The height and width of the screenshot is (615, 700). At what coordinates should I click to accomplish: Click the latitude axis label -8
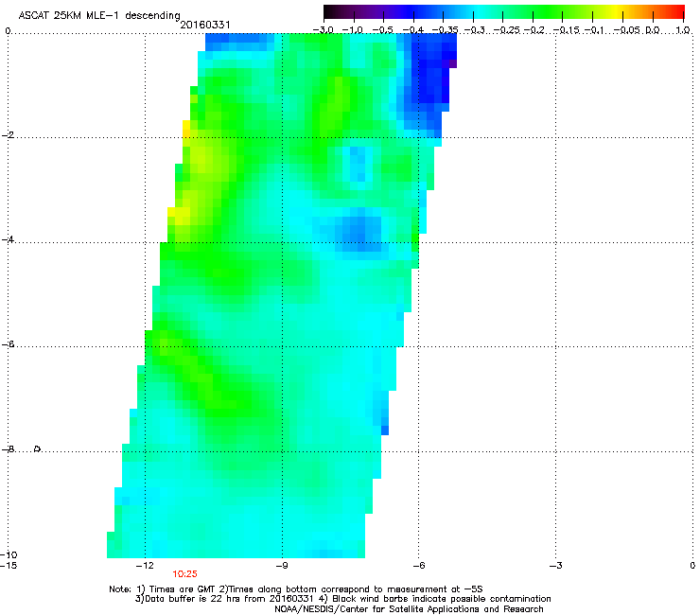tap(8, 449)
